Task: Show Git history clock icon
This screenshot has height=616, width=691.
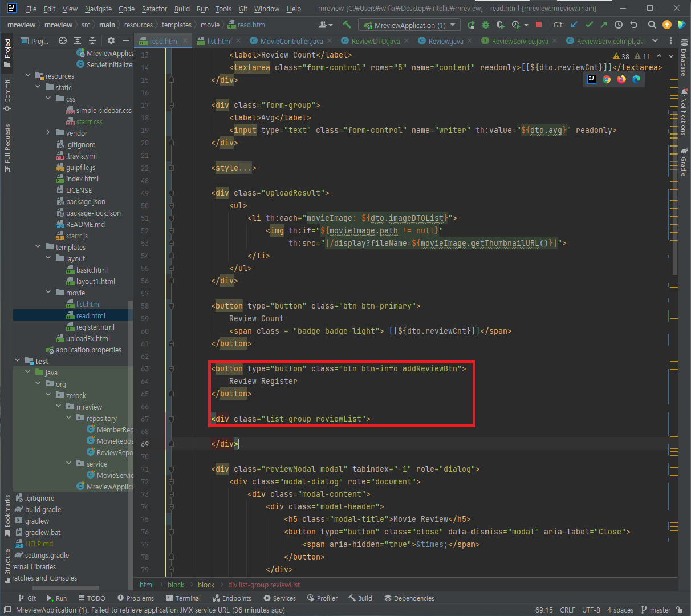Action: click(x=619, y=25)
